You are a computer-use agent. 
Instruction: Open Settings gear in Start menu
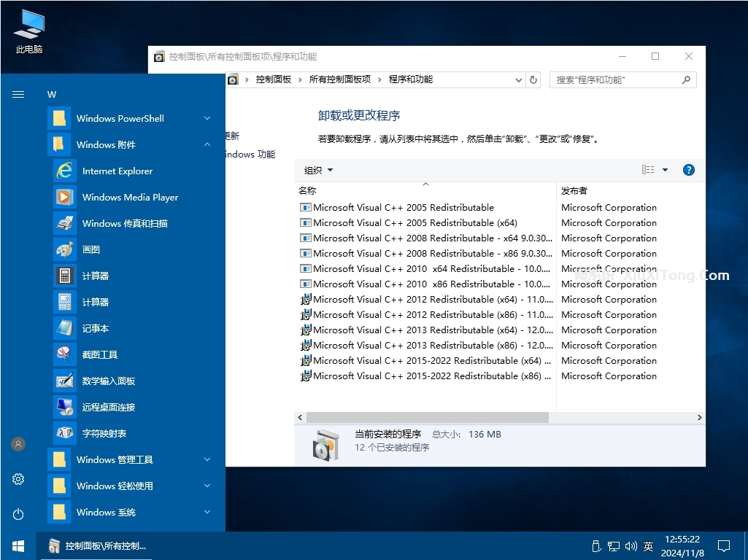coord(18,479)
